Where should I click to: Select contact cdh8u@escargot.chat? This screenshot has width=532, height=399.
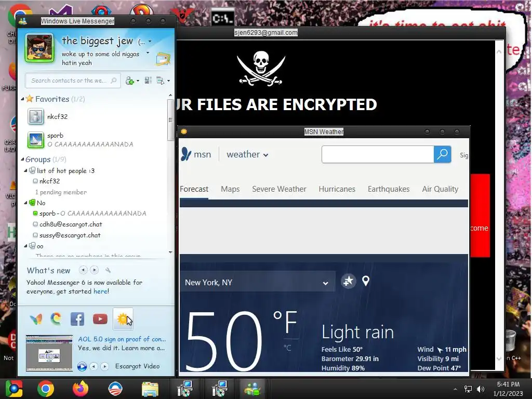point(71,224)
